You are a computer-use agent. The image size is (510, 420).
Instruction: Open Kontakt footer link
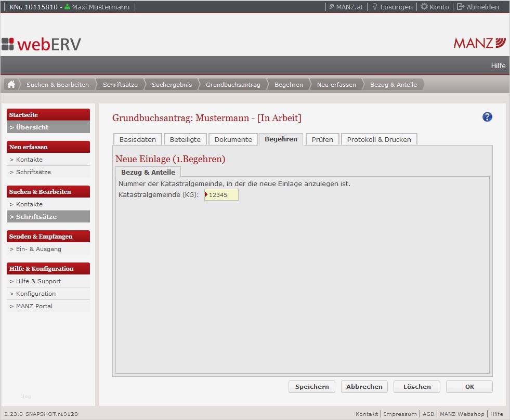367,414
